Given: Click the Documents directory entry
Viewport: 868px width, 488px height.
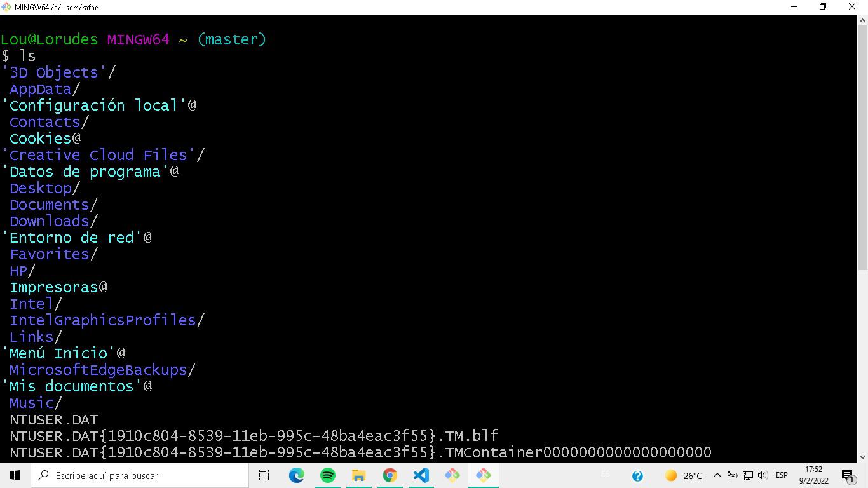Looking at the screenshot, I should [53, 205].
